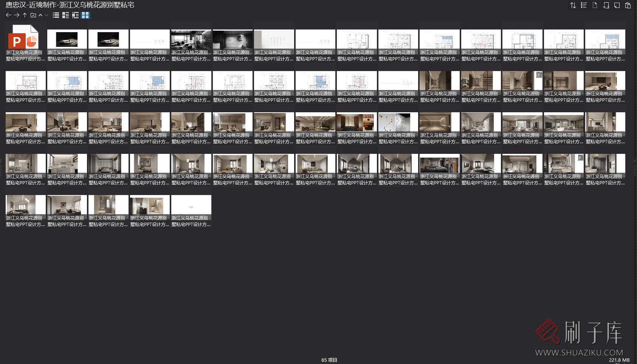Viewport: 637px width, 364px height.
Task: Go forward with the right arrow
Action: (17, 15)
